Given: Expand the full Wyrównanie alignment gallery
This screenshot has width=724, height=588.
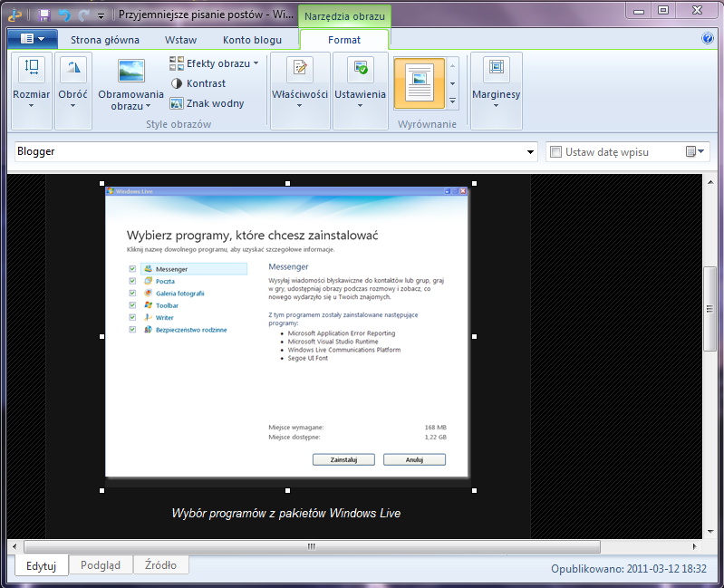Looking at the screenshot, I should pos(452,101).
